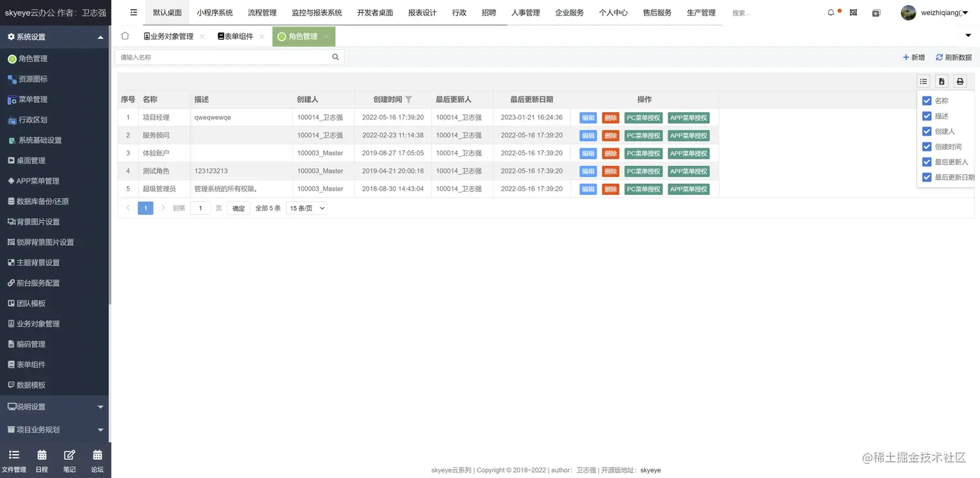Open 系统基础设置 in the sidebar
Viewport: 980px width, 478px height.
click(55, 140)
